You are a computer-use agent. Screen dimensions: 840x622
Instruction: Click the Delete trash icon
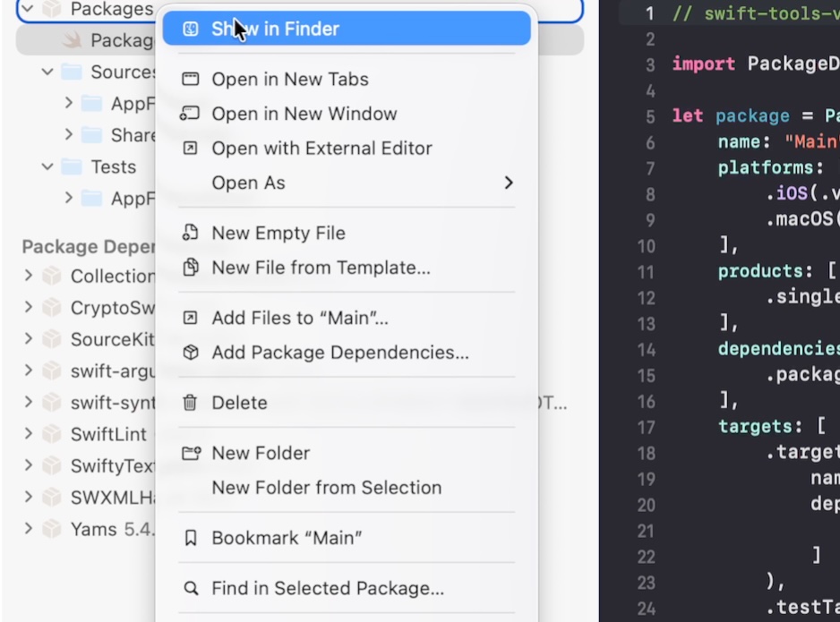click(x=190, y=403)
